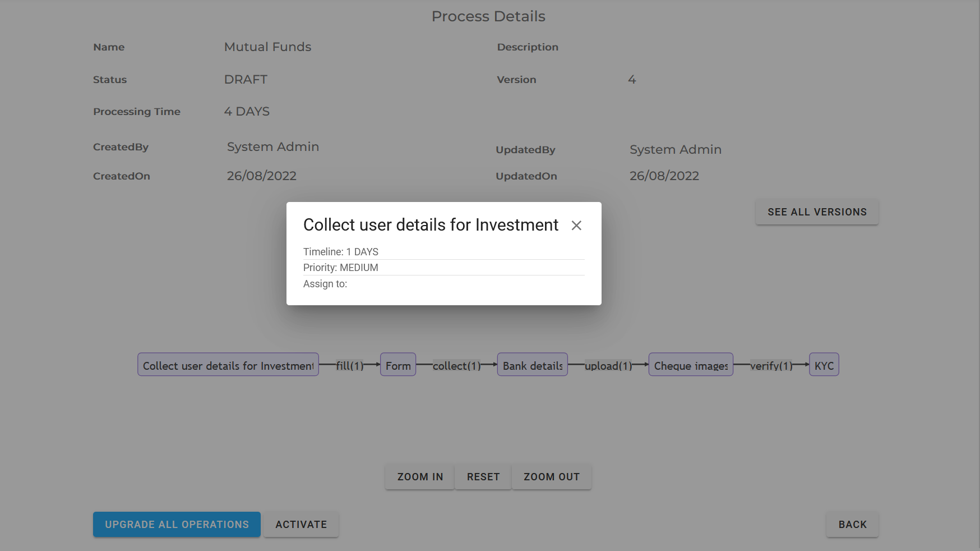This screenshot has width=980, height=551.
Task: Select the Form node in the diagram
Action: (x=398, y=365)
